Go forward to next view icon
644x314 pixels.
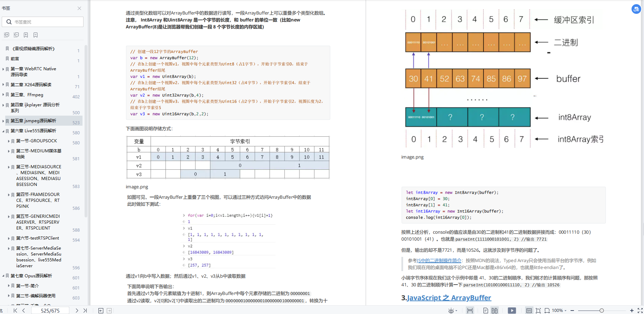pos(109,311)
